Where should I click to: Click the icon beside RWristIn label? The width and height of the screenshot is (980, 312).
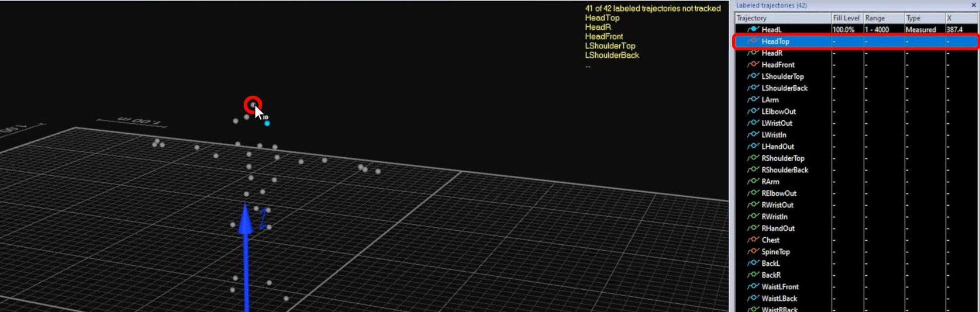point(753,216)
